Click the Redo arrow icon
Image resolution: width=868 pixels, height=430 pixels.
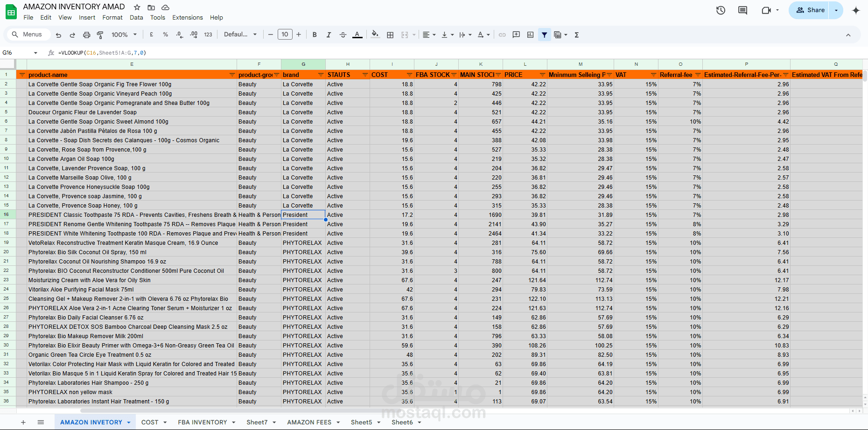[x=72, y=35]
